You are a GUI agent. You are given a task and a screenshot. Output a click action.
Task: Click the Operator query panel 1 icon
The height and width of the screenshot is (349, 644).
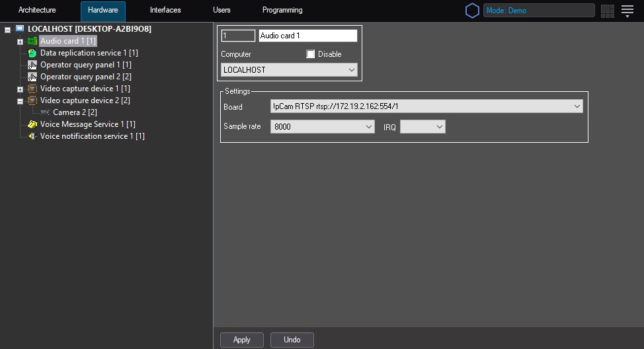click(x=32, y=65)
